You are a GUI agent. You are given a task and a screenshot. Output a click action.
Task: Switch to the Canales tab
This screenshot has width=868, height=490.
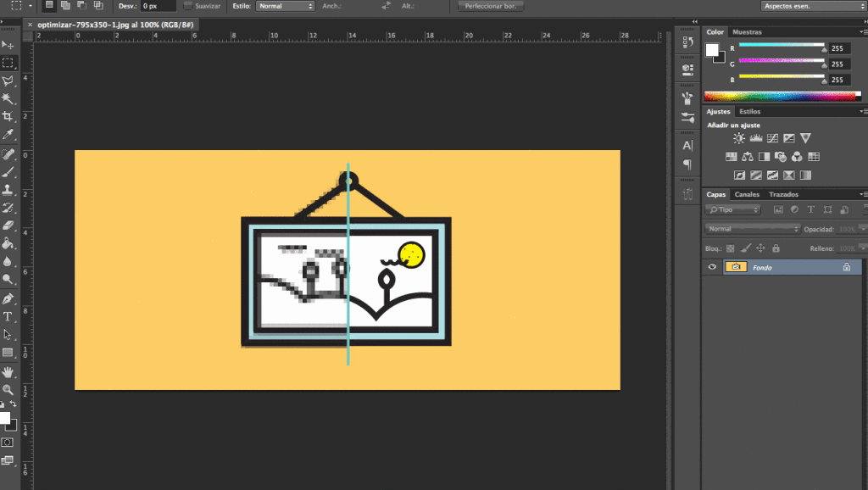coord(747,194)
